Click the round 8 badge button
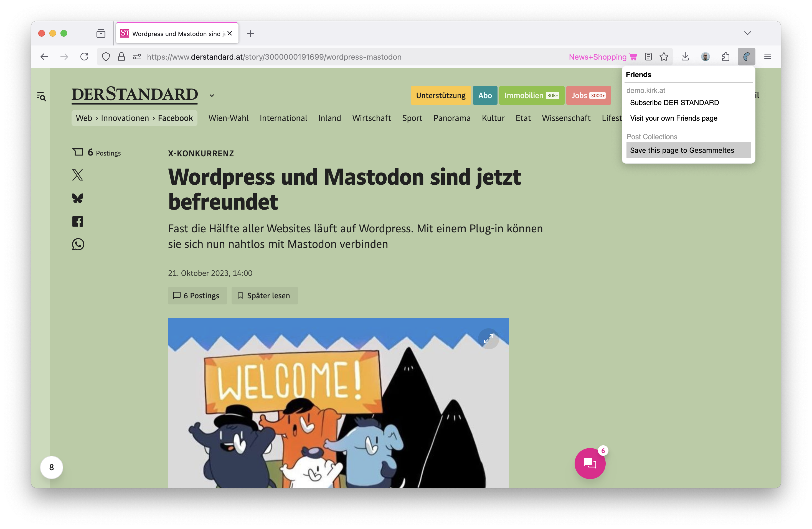This screenshot has height=529, width=812. (x=52, y=467)
